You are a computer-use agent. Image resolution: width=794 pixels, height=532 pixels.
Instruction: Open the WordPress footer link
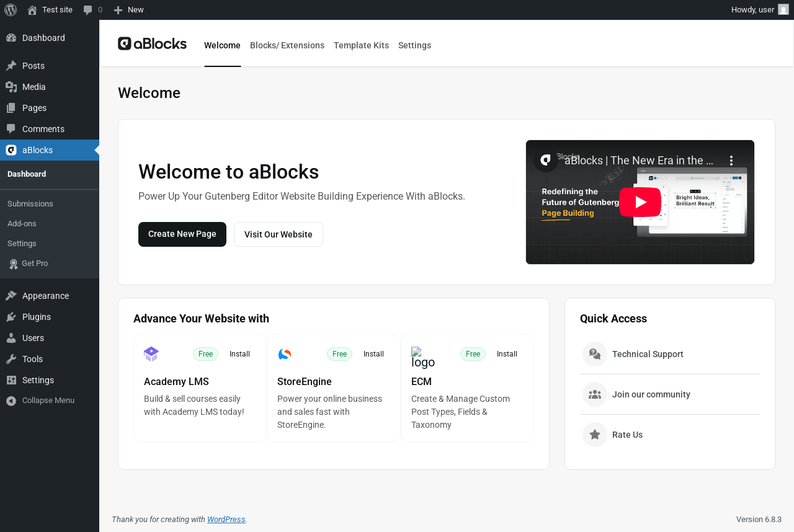coord(226,520)
